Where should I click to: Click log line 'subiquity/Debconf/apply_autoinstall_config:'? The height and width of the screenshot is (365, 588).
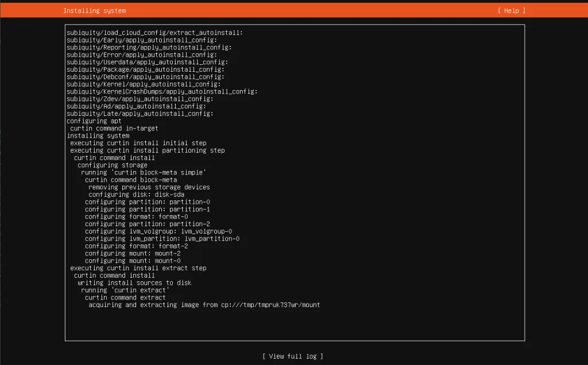[145, 77]
